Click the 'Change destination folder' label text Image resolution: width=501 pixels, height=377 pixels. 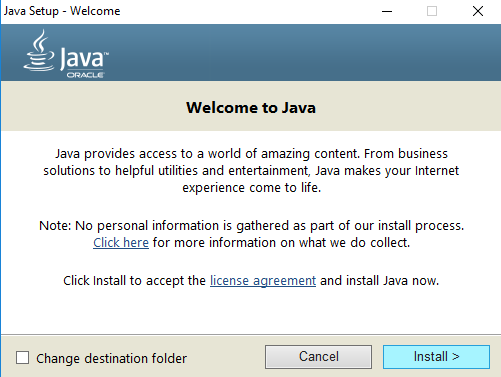point(111,359)
